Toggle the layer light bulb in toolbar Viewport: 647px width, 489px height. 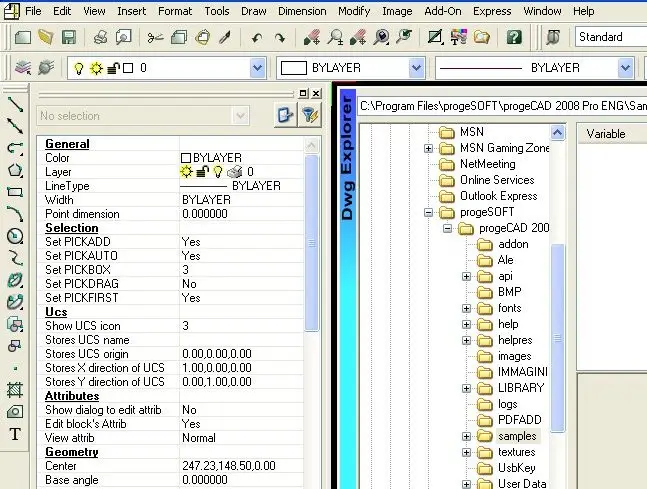pyautogui.click(x=78, y=68)
